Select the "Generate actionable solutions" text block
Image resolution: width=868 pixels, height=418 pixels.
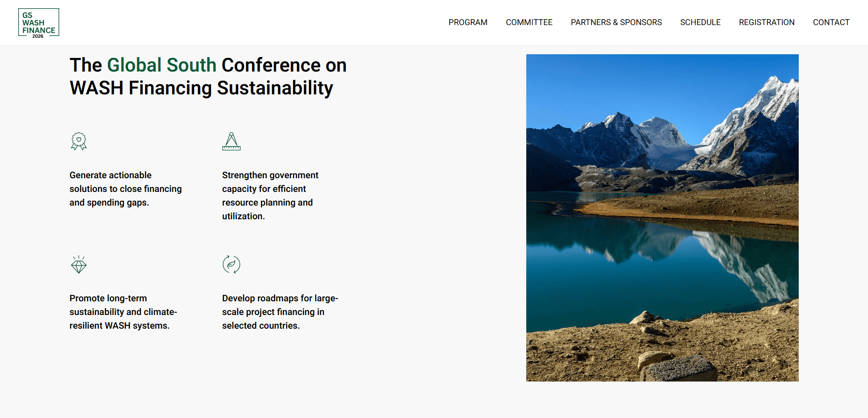[x=125, y=189]
